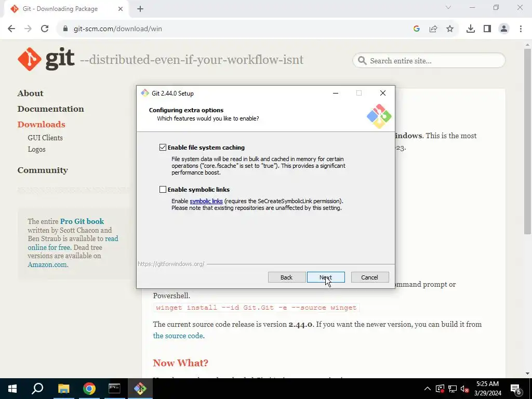Open a new browser tab
Screen dimensions: 532x399
pyautogui.click(x=140, y=9)
